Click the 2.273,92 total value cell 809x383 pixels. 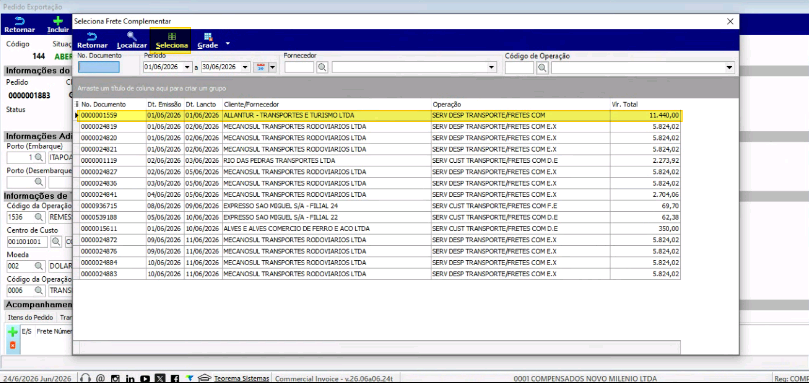645,161
